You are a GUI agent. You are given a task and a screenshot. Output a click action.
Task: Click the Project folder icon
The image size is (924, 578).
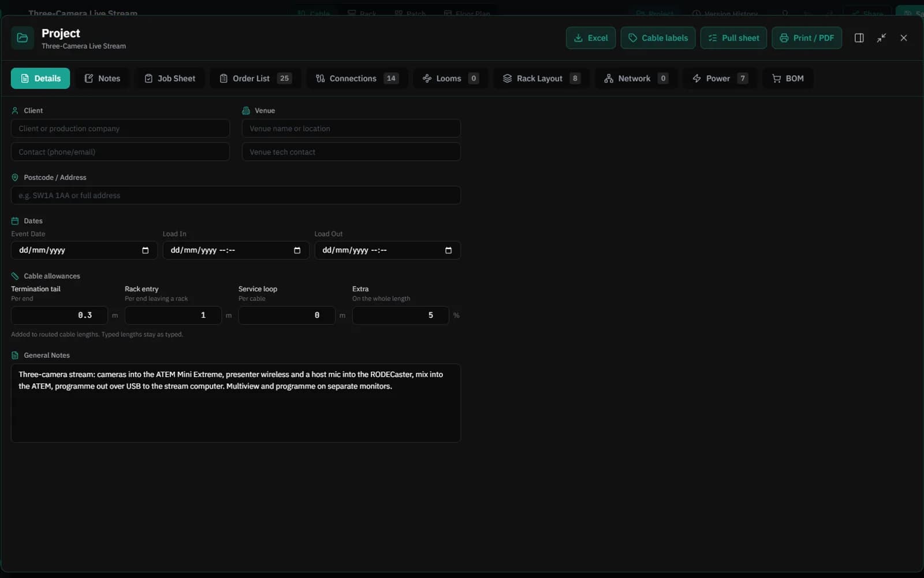click(x=23, y=38)
